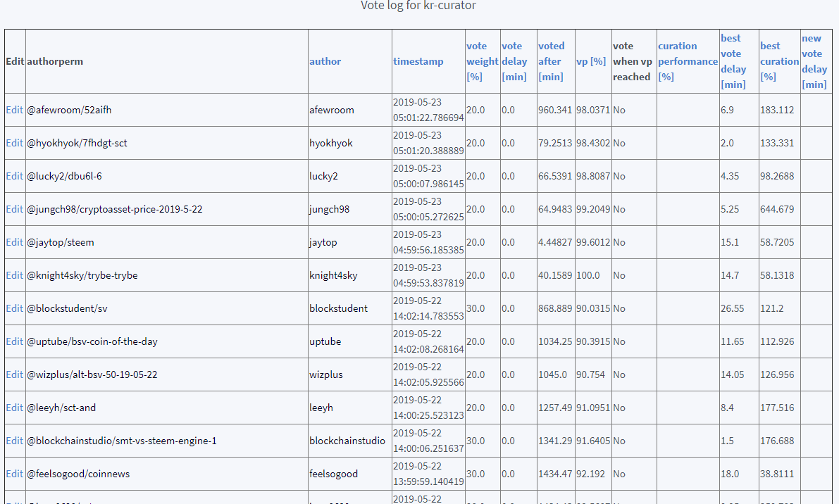Select vp value 92.192
This screenshot has width=839, height=504.
(x=591, y=474)
